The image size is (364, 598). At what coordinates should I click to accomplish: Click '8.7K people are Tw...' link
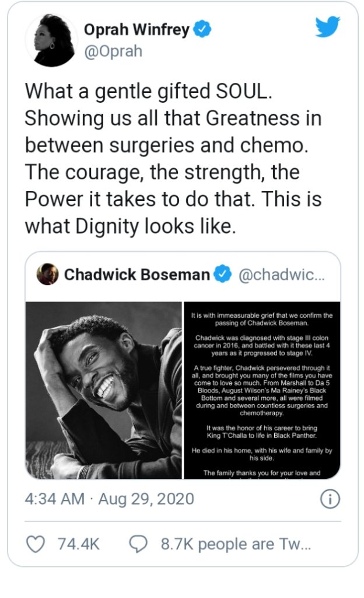click(236, 544)
